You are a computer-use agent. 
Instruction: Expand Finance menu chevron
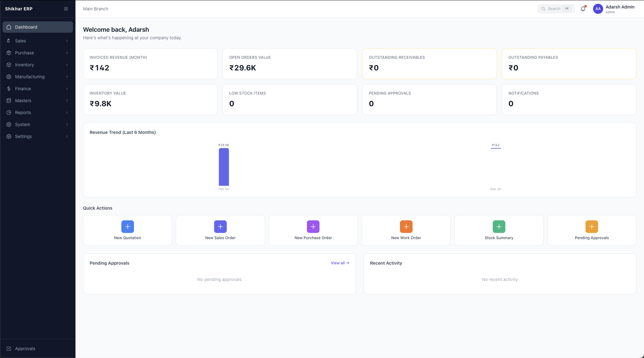coord(67,89)
